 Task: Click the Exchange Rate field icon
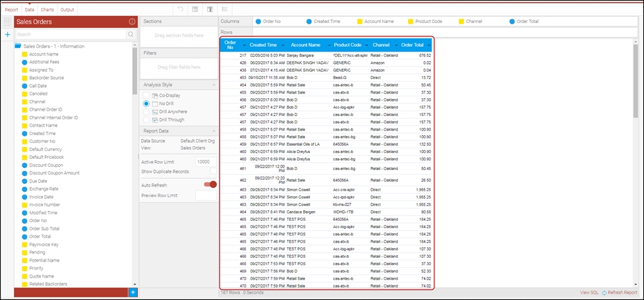(24, 189)
